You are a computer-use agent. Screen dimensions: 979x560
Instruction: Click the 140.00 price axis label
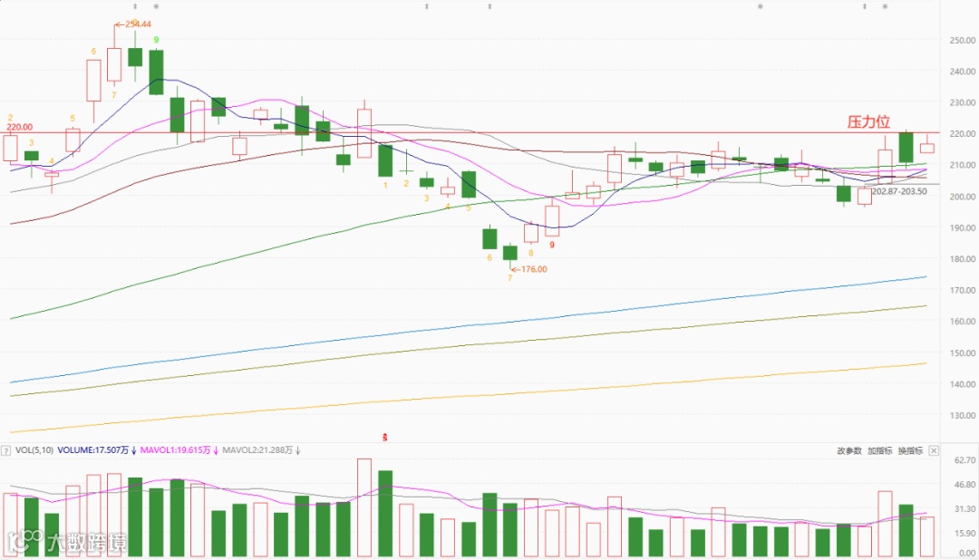[x=962, y=384]
